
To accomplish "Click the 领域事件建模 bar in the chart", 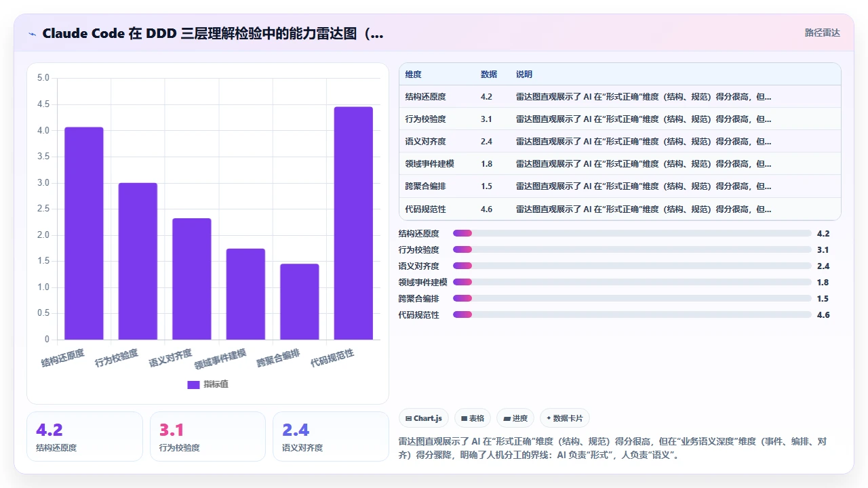I will point(245,294).
